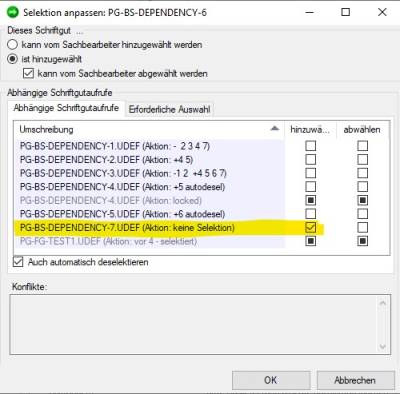Click the Abbrechen button
This screenshot has height=394, width=400.
pyautogui.click(x=355, y=380)
